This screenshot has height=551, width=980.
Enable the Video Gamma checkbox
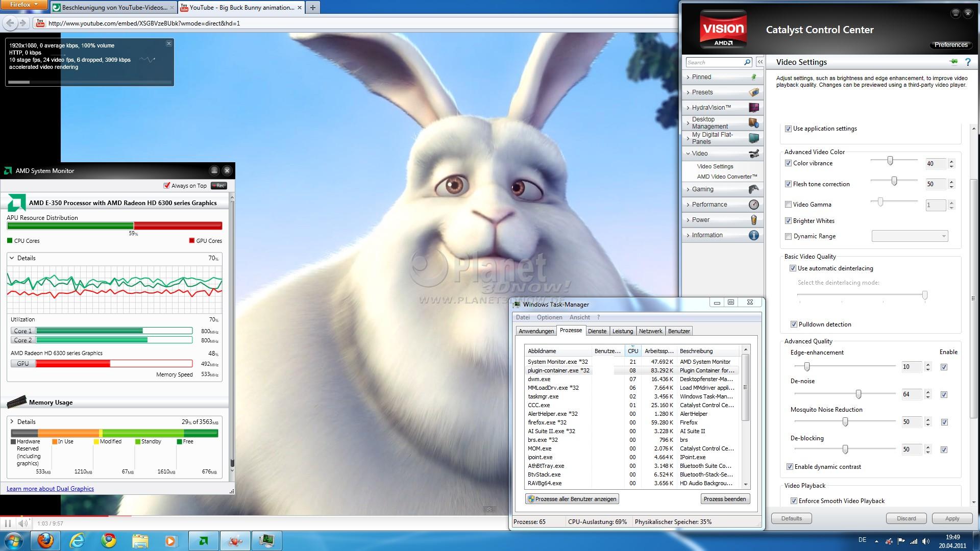(788, 205)
